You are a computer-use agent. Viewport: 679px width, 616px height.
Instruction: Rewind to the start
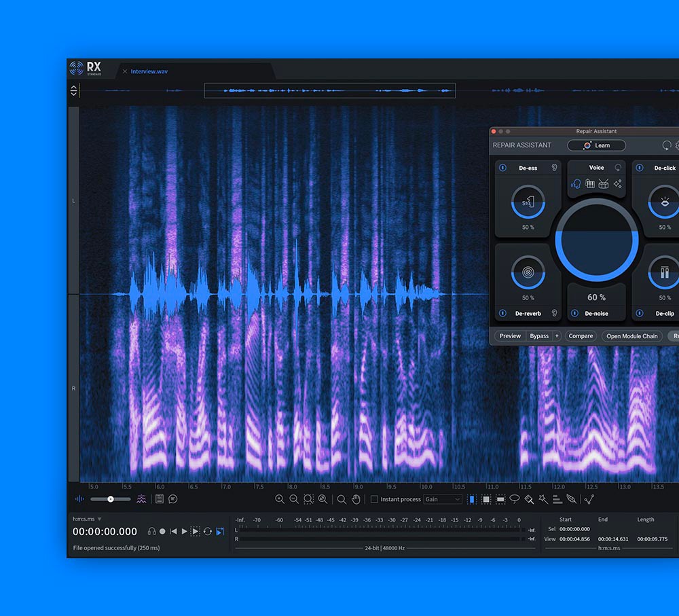[x=173, y=531]
